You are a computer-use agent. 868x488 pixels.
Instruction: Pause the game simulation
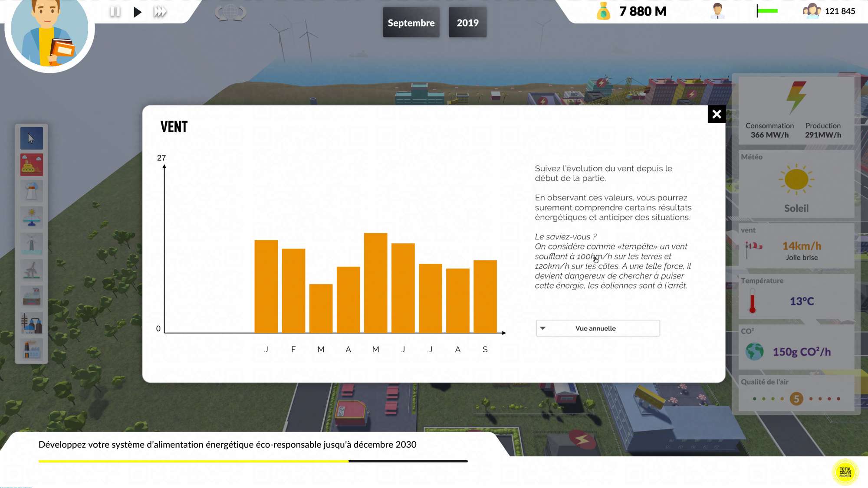(x=115, y=12)
